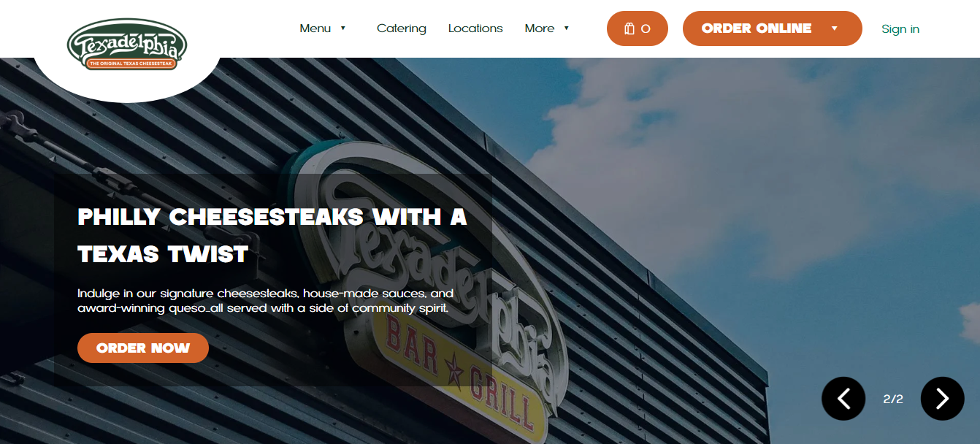Open the More navigation item
Image resolution: width=980 pixels, height=444 pixels.
540,28
